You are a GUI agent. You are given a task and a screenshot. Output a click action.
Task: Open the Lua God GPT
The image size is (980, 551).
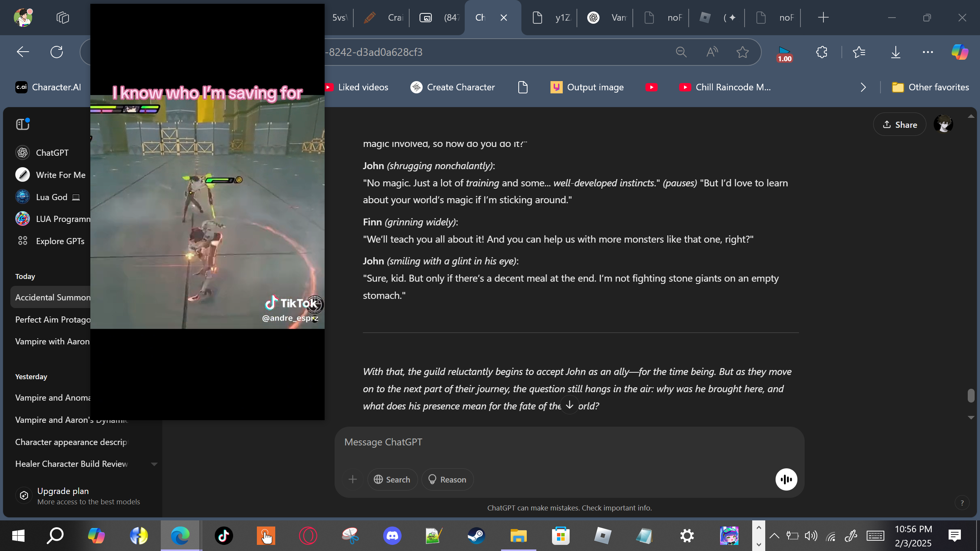pyautogui.click(x=47, y=197)
